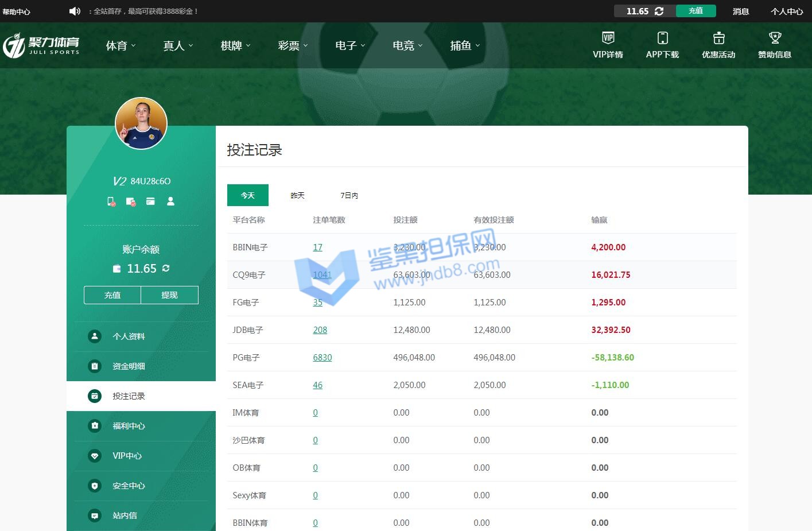This screenshot has width=812, height=531.
Task: Click the 优惠活动 gift icon
Action: tap(718, 38)
